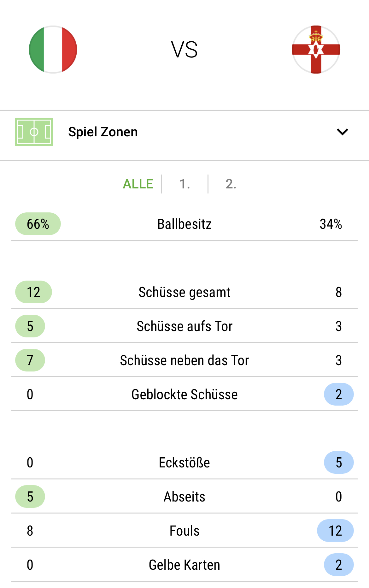This screenshot has width=369, height=588.
Task: Click the Gelbe Karten row label
Action: point(184,565)
